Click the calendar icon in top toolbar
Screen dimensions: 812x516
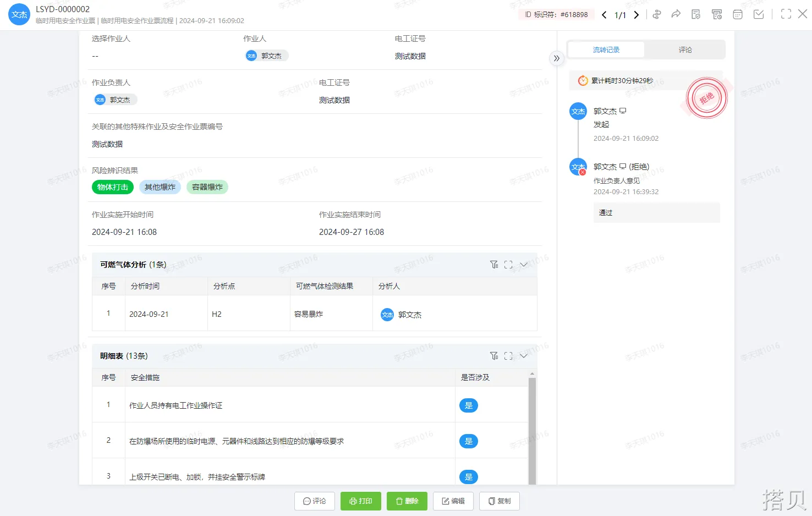738,14
